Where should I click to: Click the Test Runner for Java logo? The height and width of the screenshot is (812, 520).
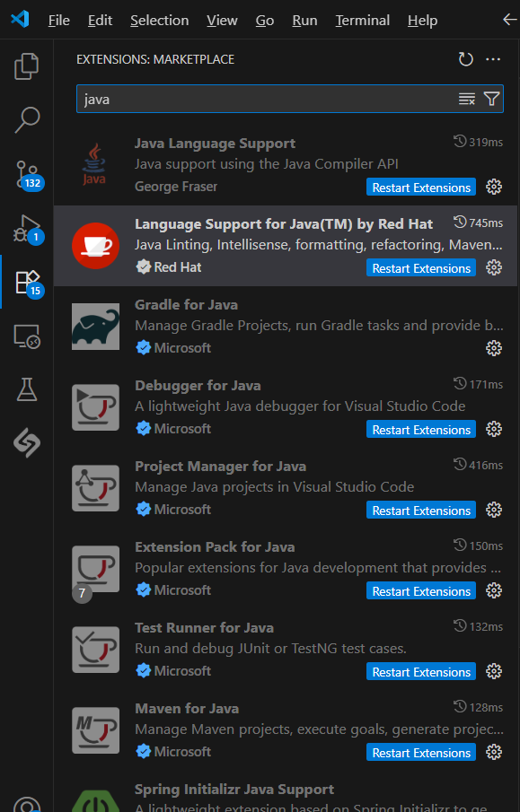pos(95,650)
